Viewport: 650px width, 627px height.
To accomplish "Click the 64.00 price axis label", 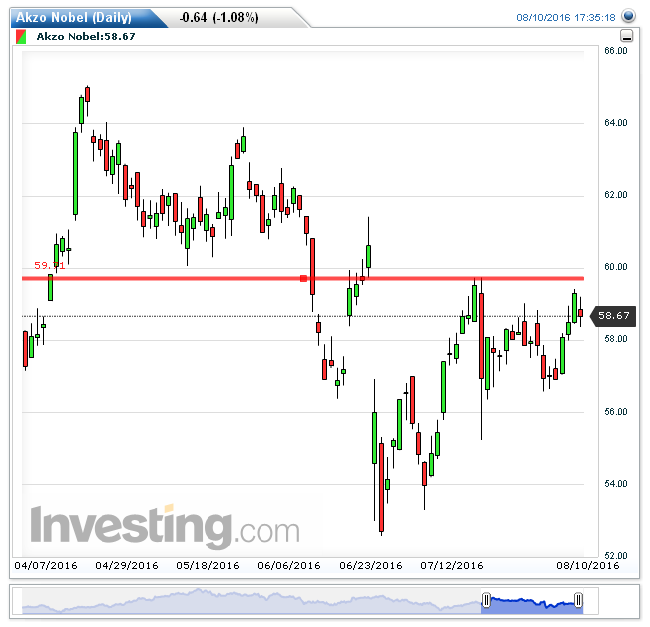I will 616,123.
